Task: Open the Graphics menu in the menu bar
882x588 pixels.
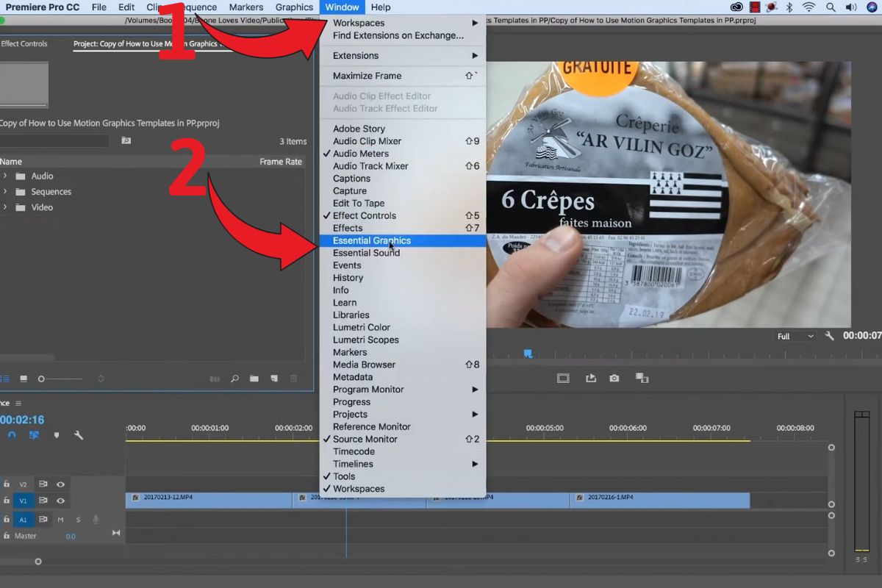Action: click(294, 7)
